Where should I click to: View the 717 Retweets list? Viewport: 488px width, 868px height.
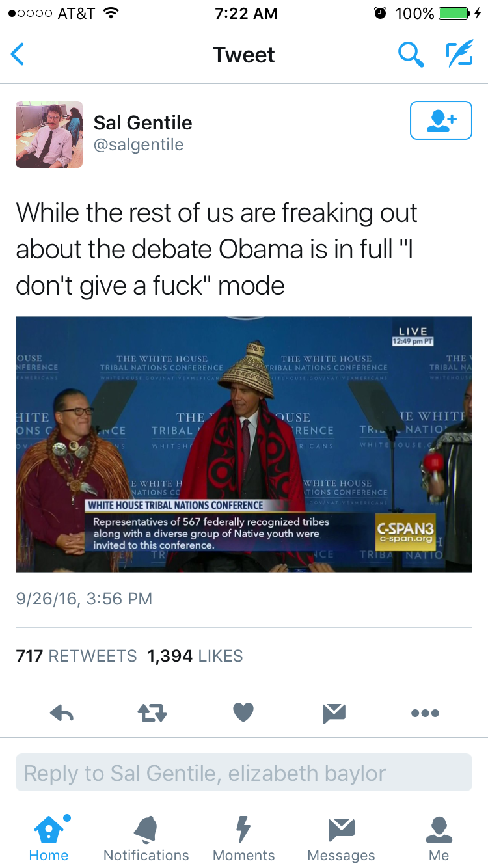pos(76,656)
